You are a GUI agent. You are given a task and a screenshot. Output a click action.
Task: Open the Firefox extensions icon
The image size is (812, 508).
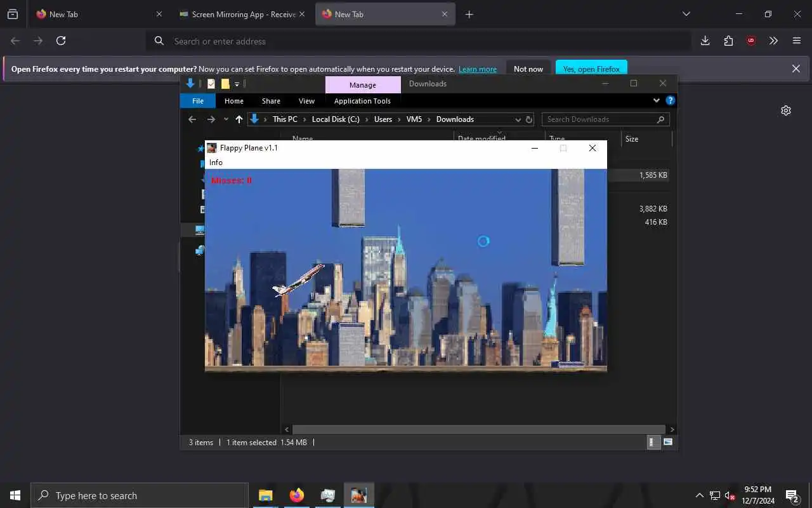pyautogui.click(x=728, y=41)
